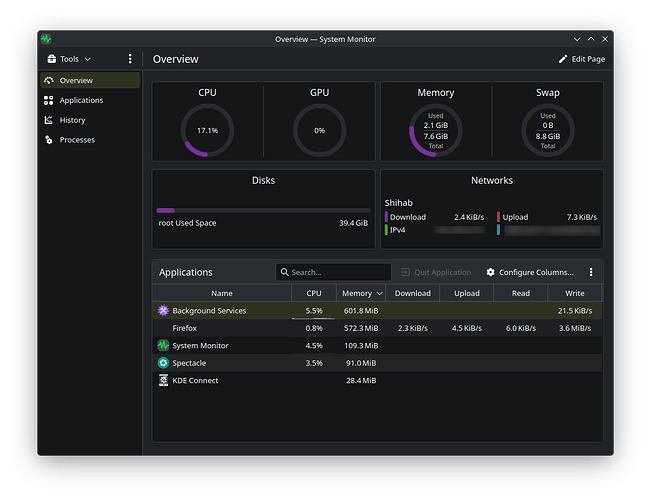The width and height of the screenshot is (651, 500).
Task: Click the Background Services gear icon
Action: (x=163, y=311)
